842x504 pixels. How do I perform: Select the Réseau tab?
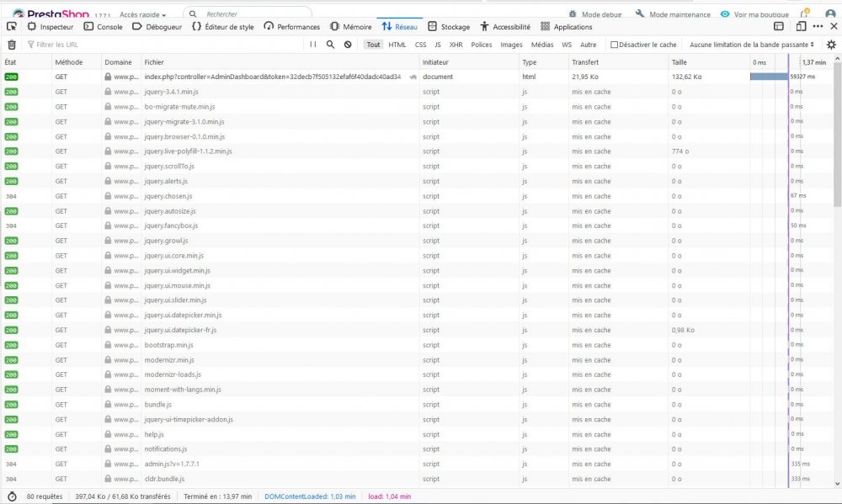399,26
